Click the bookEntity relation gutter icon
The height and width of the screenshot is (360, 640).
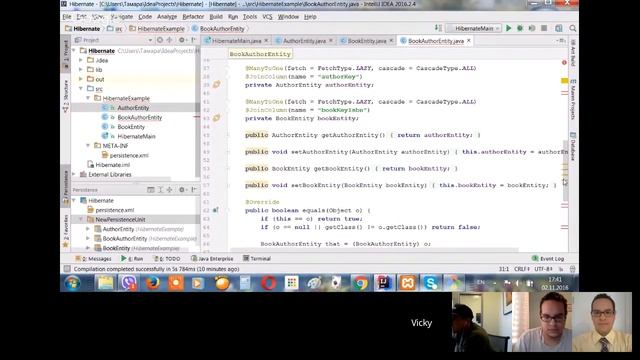216,118
